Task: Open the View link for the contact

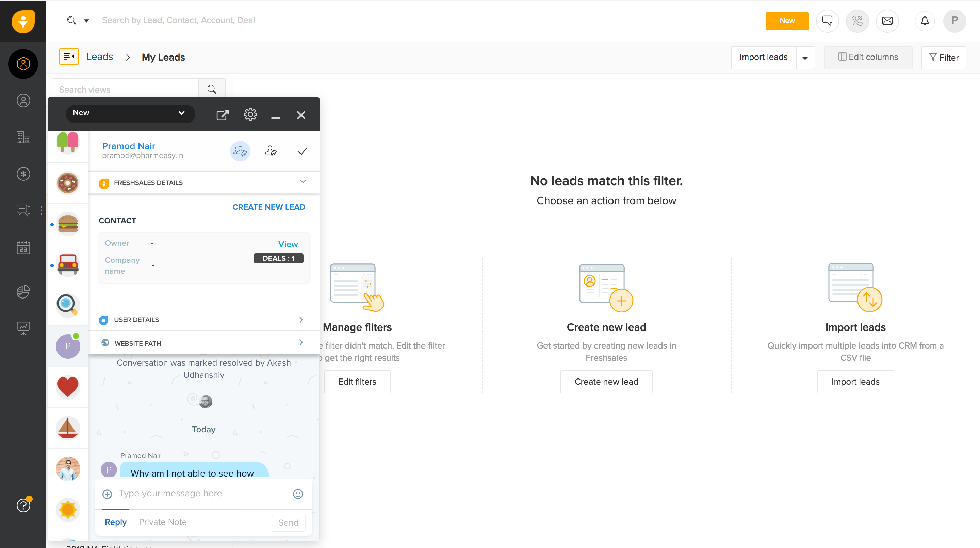Action: click(288, 244)
